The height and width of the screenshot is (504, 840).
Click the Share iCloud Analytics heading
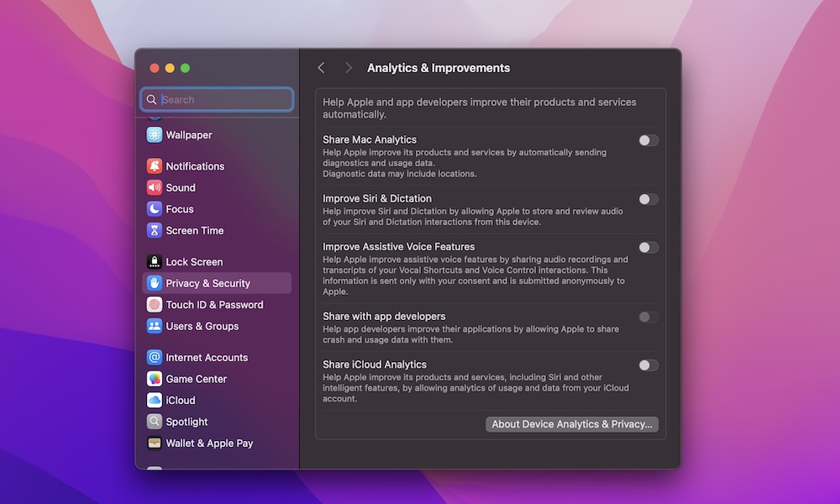375,365
